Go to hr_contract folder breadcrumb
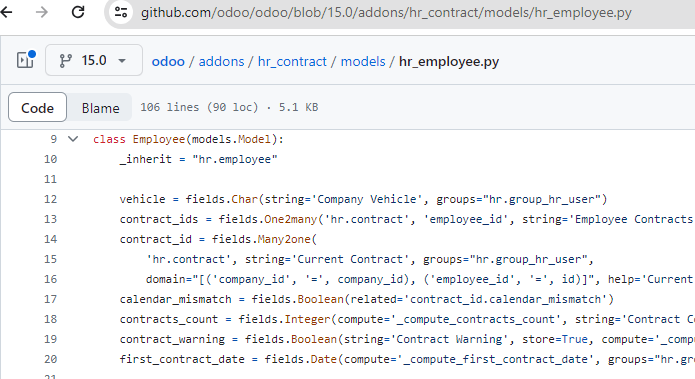The width and height of the screenshot is (695, 379). [292, 61]
